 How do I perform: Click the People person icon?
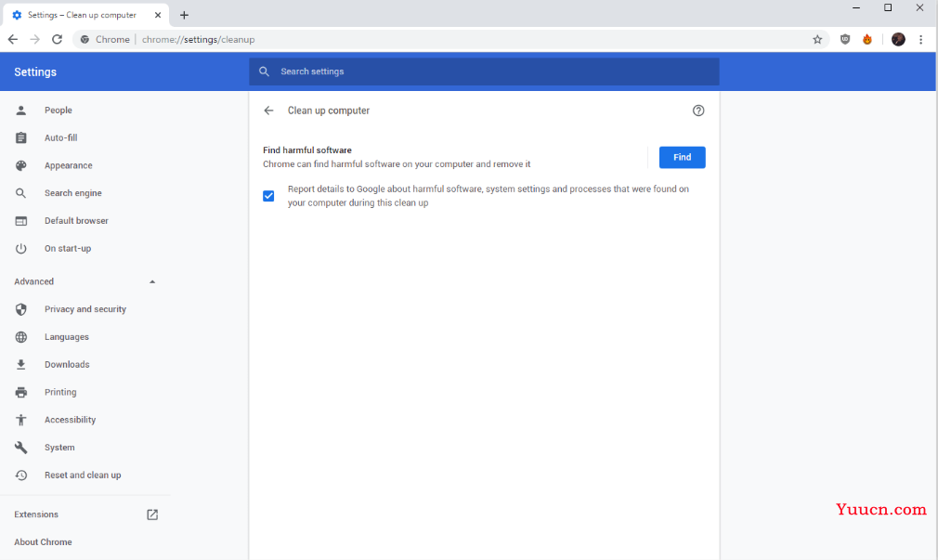click(21, 111)
